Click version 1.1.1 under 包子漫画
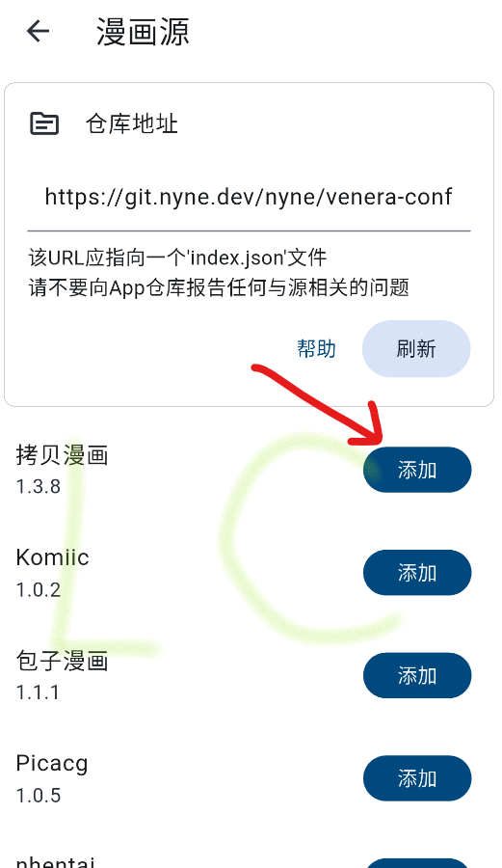The height and width of the screenshot is (868, 502). tap(38, 692)
